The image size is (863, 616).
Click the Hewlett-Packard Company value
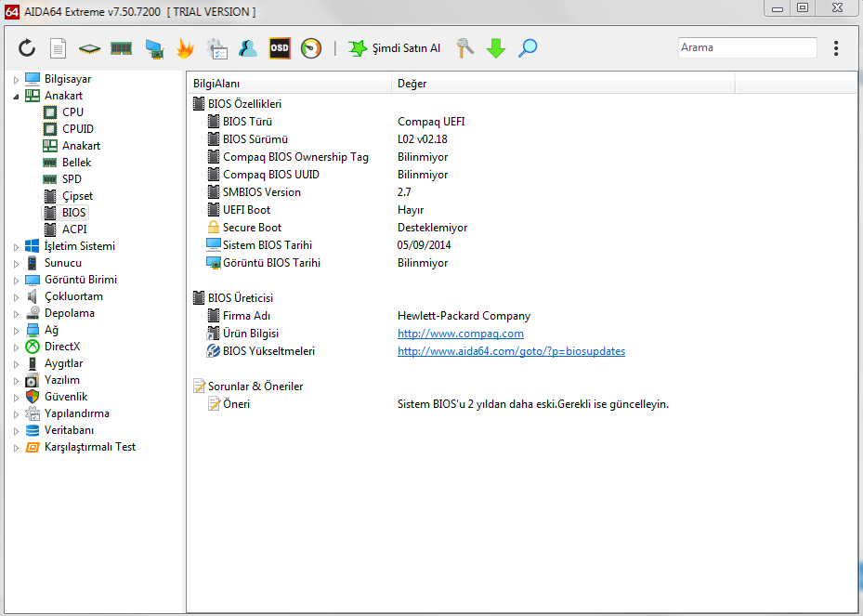(464, 316)
